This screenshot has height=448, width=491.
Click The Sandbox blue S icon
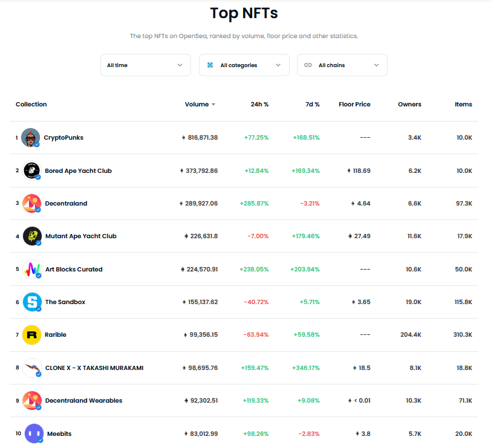point(32,302)
